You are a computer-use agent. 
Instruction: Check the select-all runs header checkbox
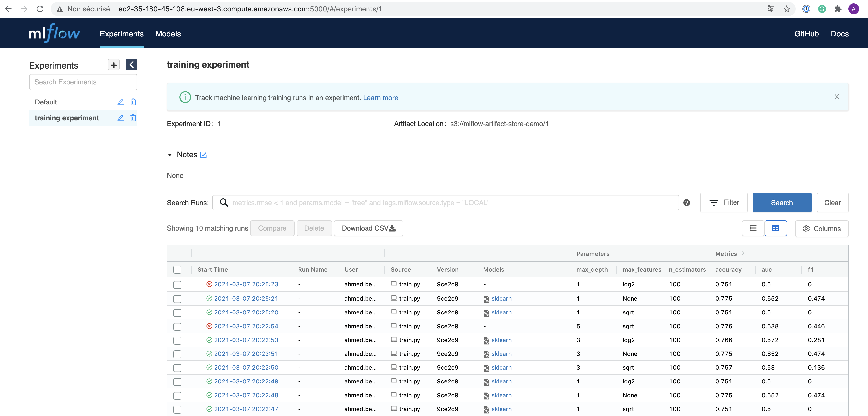[177, 269]
